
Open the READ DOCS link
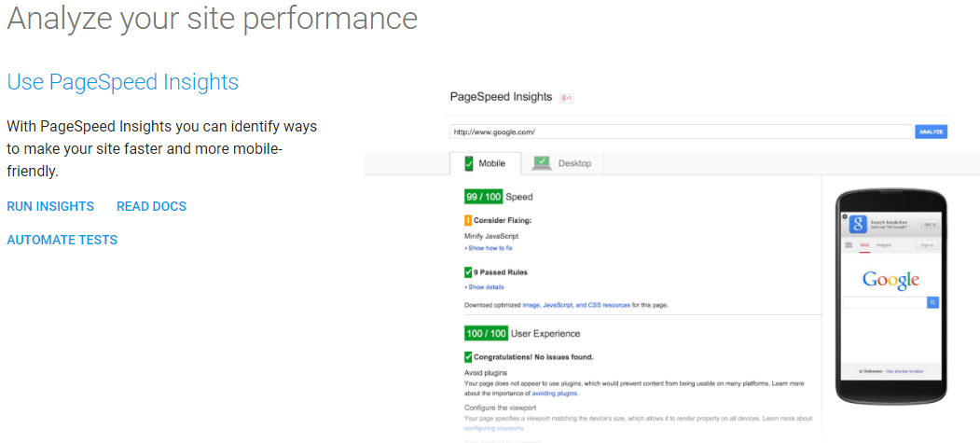coord(152,206)
